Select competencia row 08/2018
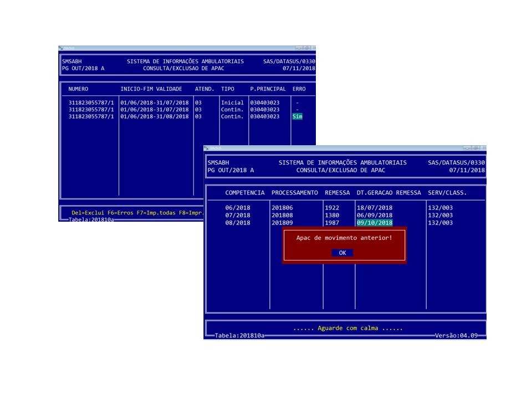Viewport: 532px width, 399px height. pos(238,223)
